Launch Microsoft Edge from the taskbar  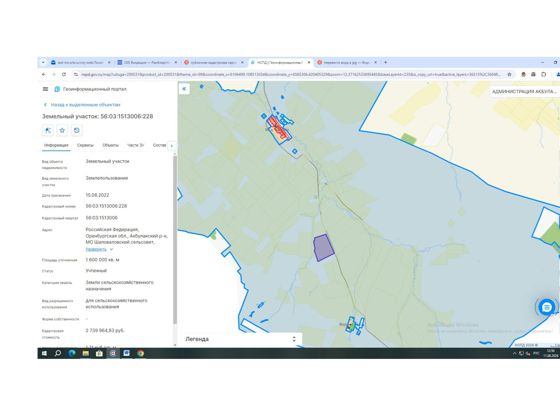(72, 353)
